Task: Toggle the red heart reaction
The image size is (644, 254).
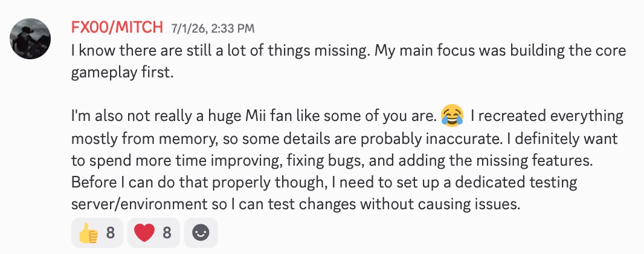Action: pos(153,233)
